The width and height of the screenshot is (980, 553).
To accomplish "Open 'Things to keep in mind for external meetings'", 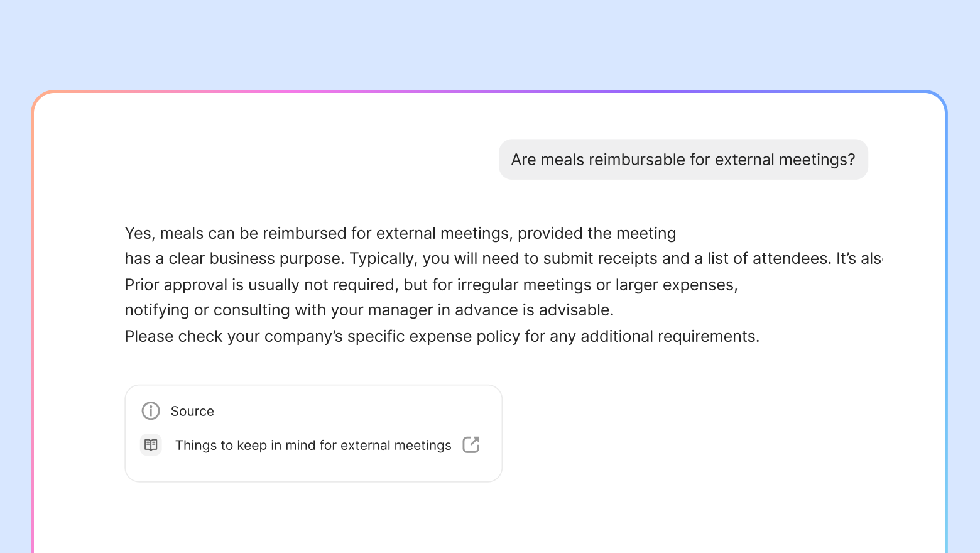I will (313, 445).
